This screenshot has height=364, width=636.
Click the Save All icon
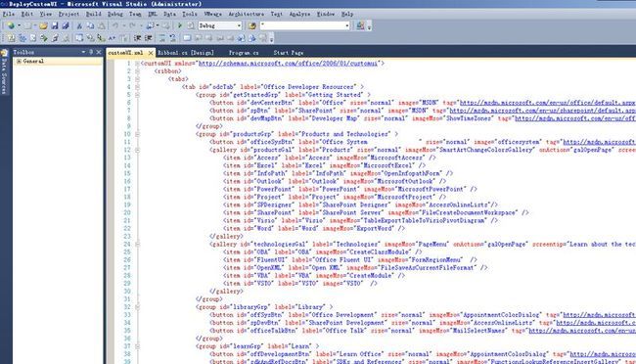click(65, 26)
